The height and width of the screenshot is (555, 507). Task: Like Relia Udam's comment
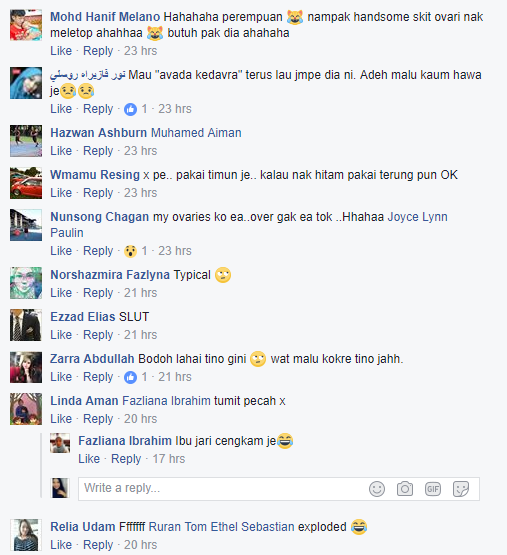pos(61,545)
